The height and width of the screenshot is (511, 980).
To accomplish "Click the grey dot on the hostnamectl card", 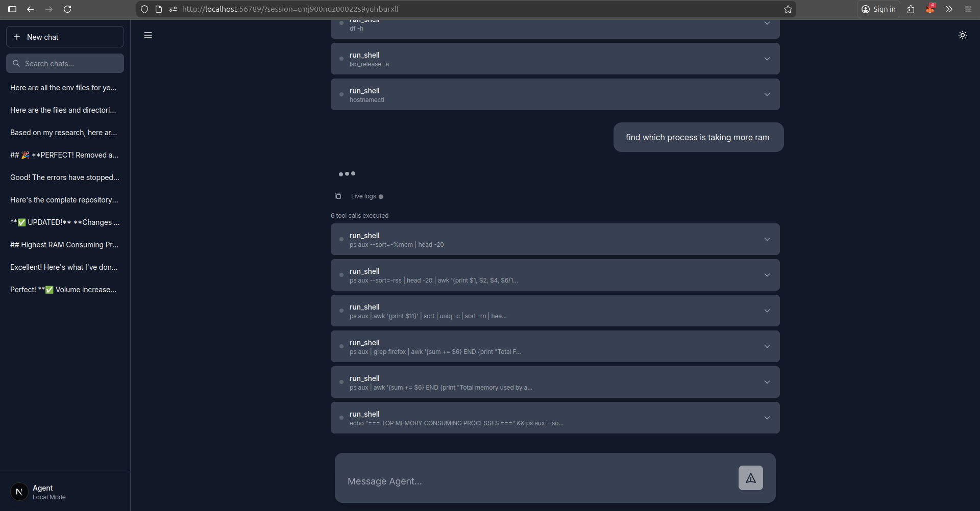I will coord(341,94).
